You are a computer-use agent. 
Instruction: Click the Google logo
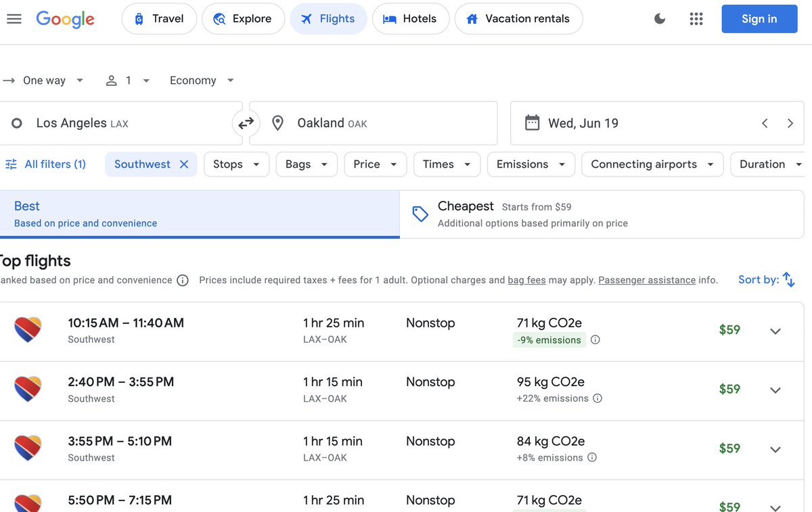click(65, 19)
